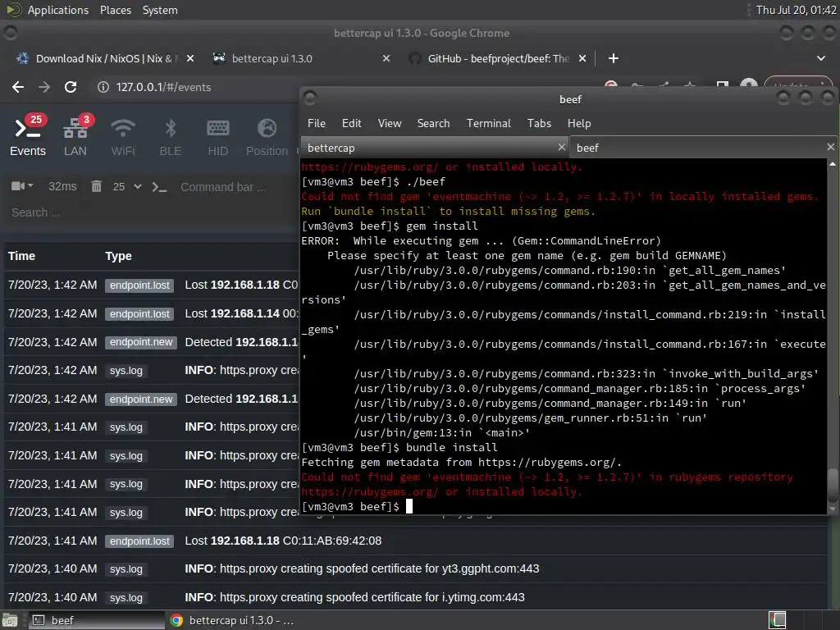Open terminal Edit menu

351,123
